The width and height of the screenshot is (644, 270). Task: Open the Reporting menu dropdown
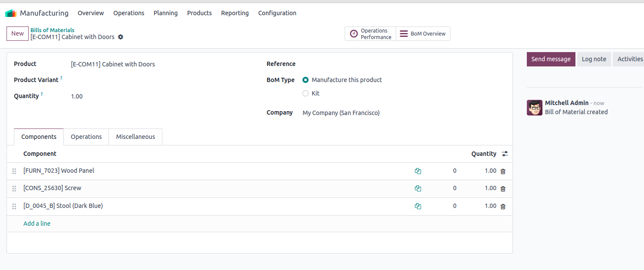[235, 13]
